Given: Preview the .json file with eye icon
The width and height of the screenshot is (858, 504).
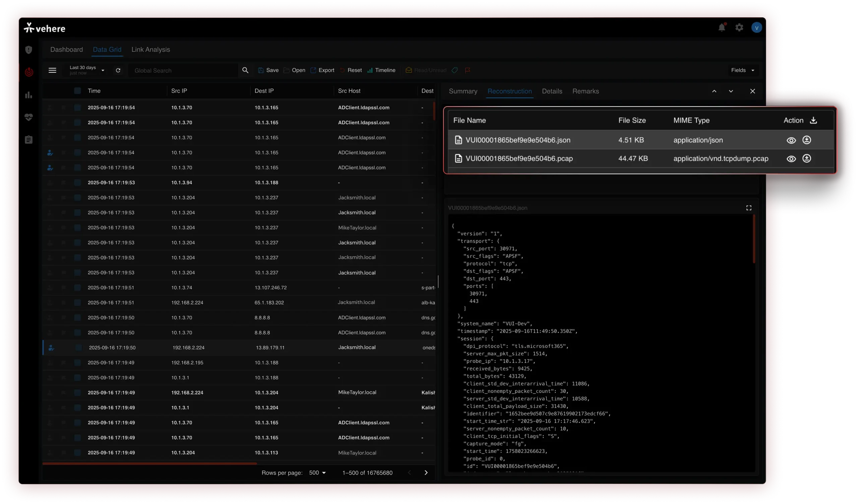Looking at the screenshot, I should click(791, 140).
